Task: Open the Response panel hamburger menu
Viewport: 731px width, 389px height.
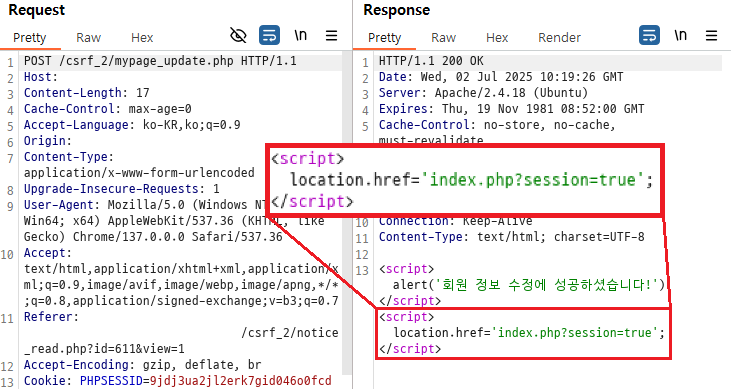Action: point(711,35)
